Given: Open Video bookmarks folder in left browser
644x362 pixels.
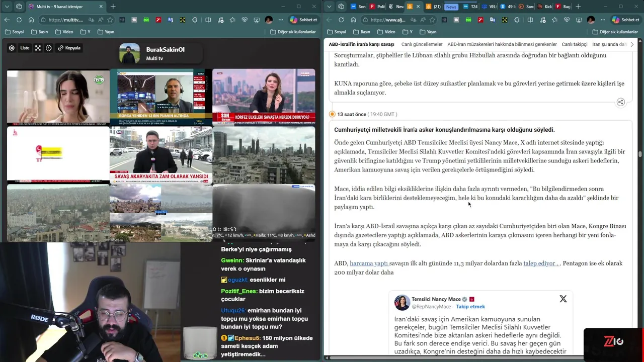Looking at the screenshot, I should click(65, 32).
